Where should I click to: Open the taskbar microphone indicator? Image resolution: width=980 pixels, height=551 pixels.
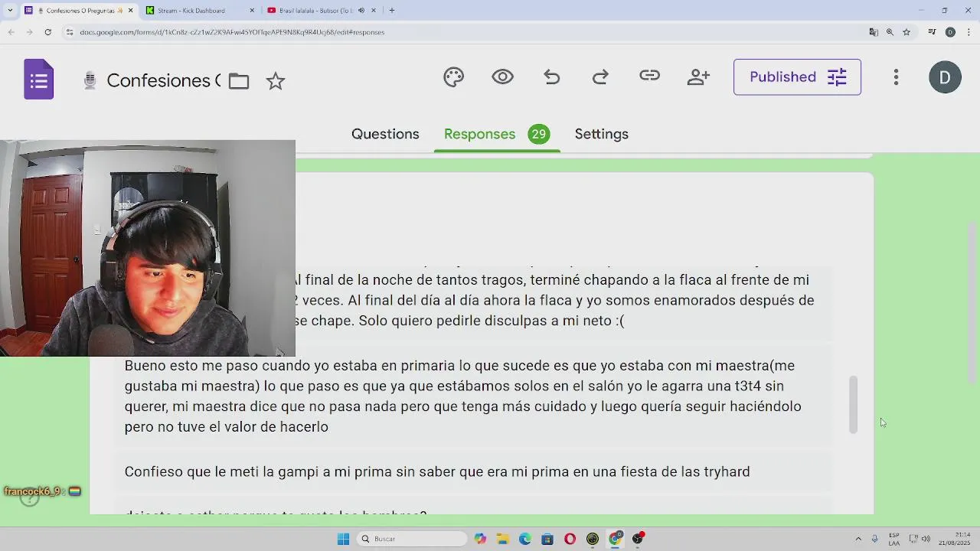coord(875,539)
